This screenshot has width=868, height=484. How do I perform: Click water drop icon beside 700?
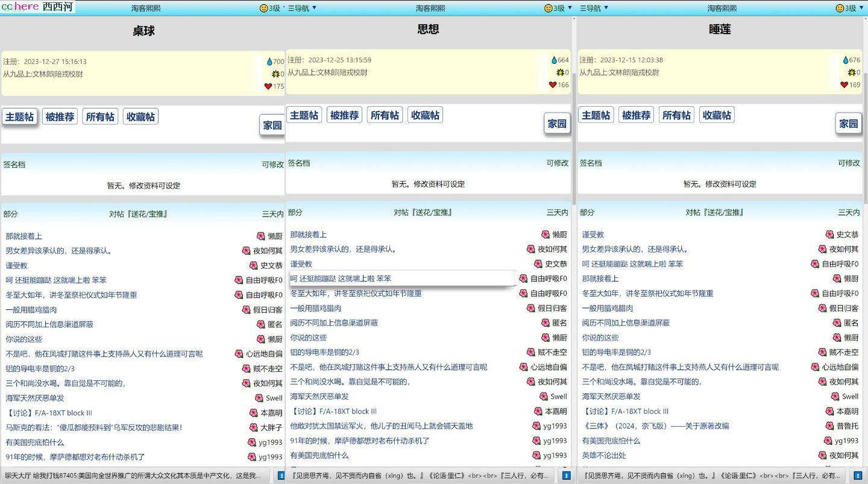[x=269, y=61]
